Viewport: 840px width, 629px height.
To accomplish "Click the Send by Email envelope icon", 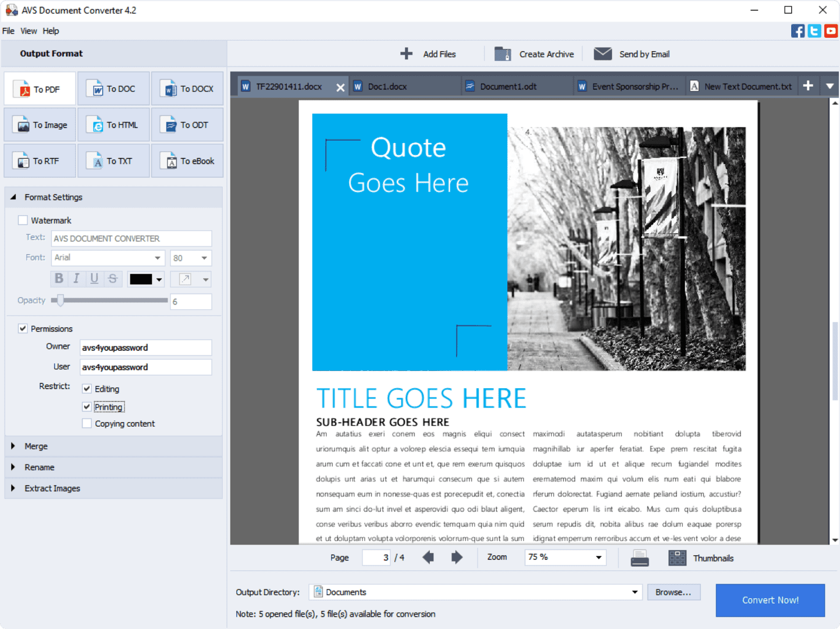I will (x=603, y=54).
